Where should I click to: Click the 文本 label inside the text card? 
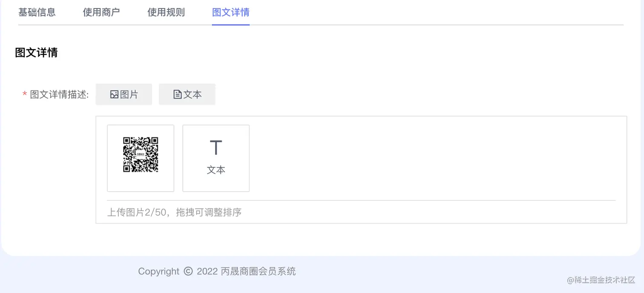[216, 169]
